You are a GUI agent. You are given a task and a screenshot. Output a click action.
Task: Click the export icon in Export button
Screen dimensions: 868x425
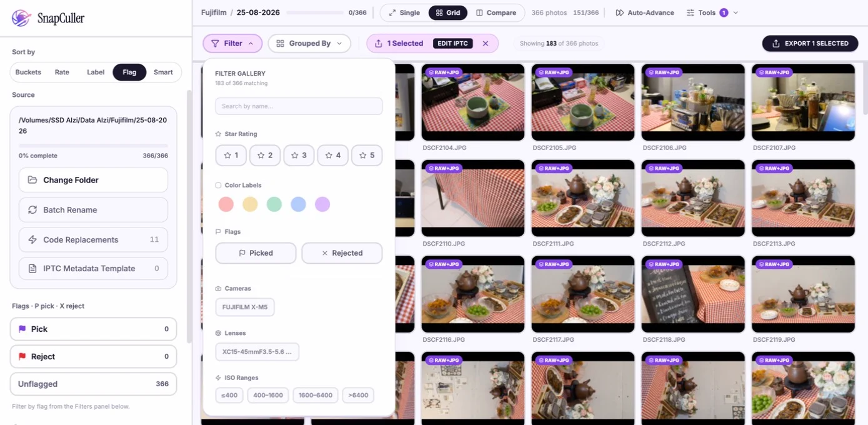[776, 43]
